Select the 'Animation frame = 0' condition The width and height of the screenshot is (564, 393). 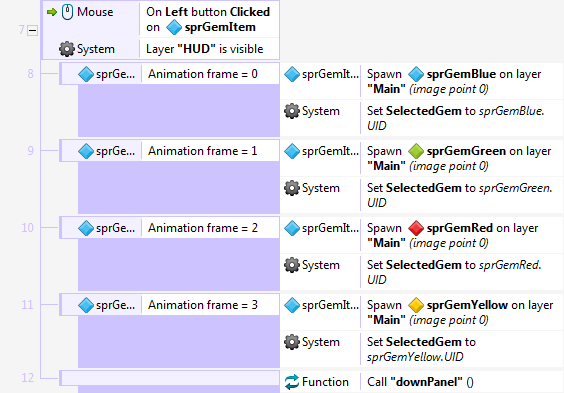coord(203,74)
